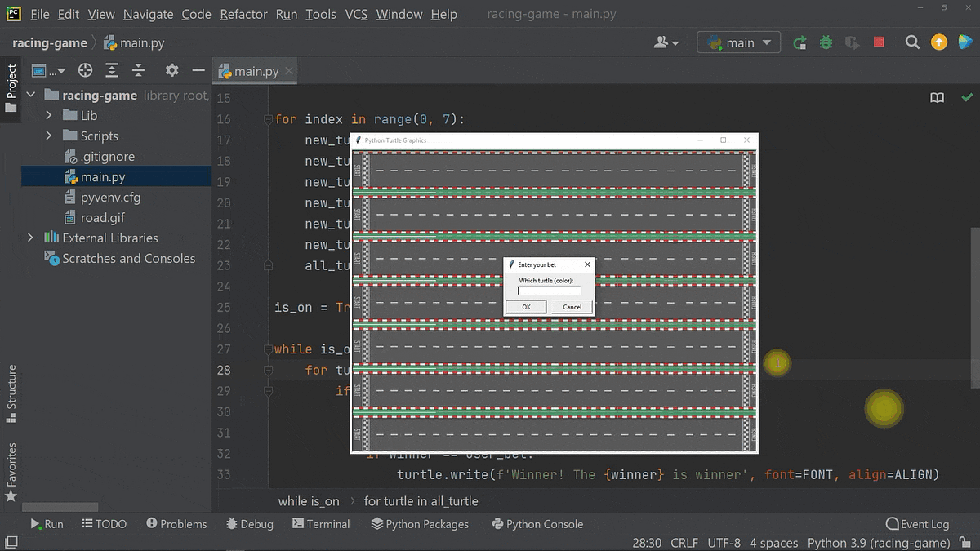The image size is (980, 551).
Task: Click the main.py breadcrumb in navigation bar
Action: (134, 42)
